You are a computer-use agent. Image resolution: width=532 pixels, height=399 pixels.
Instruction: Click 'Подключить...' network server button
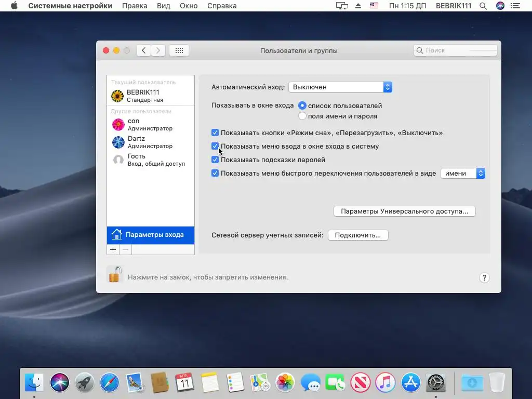[x=358, y=235]
